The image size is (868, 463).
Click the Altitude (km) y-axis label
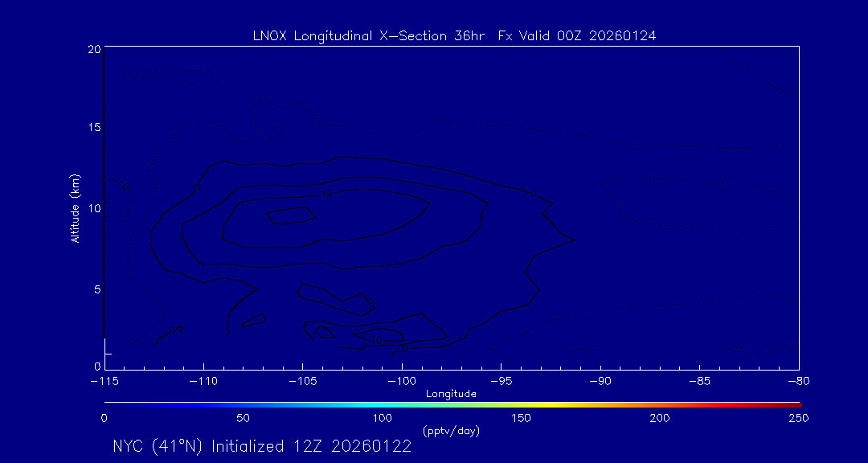coord(75,208)
